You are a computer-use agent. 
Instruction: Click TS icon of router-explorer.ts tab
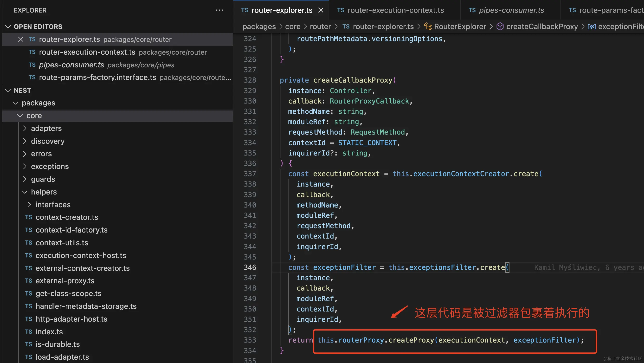[x=245, y=10]
